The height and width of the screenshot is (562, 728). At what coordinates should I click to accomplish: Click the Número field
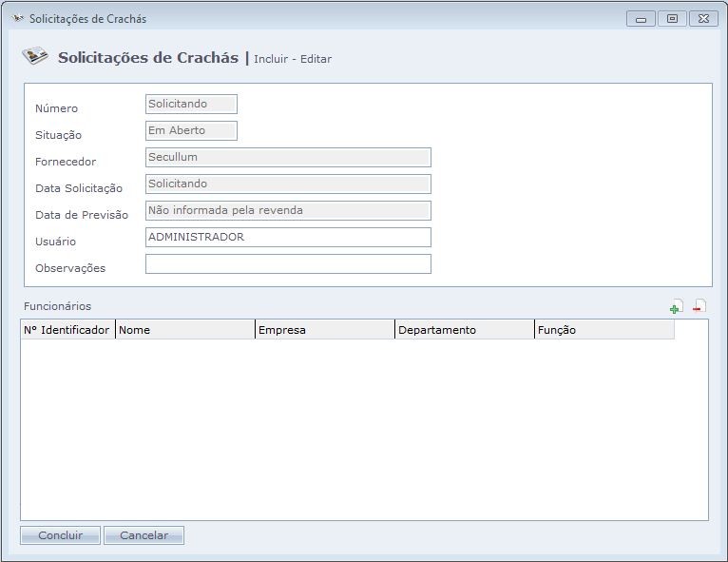click(191, 105)
